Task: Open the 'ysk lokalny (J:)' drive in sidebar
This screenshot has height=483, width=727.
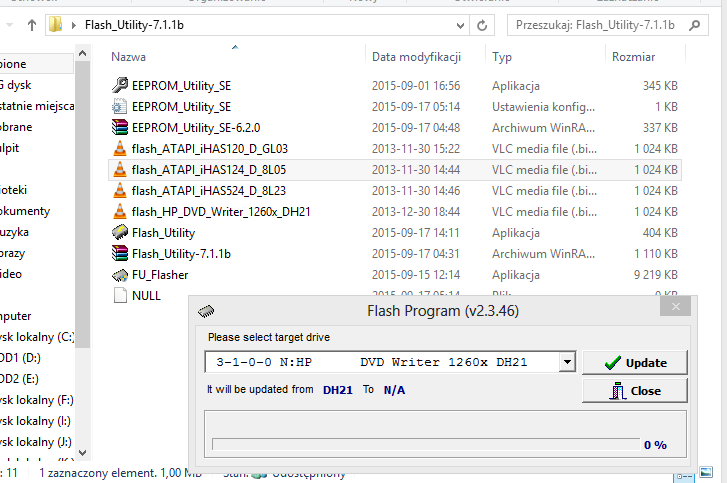Action: click(36, 442)
